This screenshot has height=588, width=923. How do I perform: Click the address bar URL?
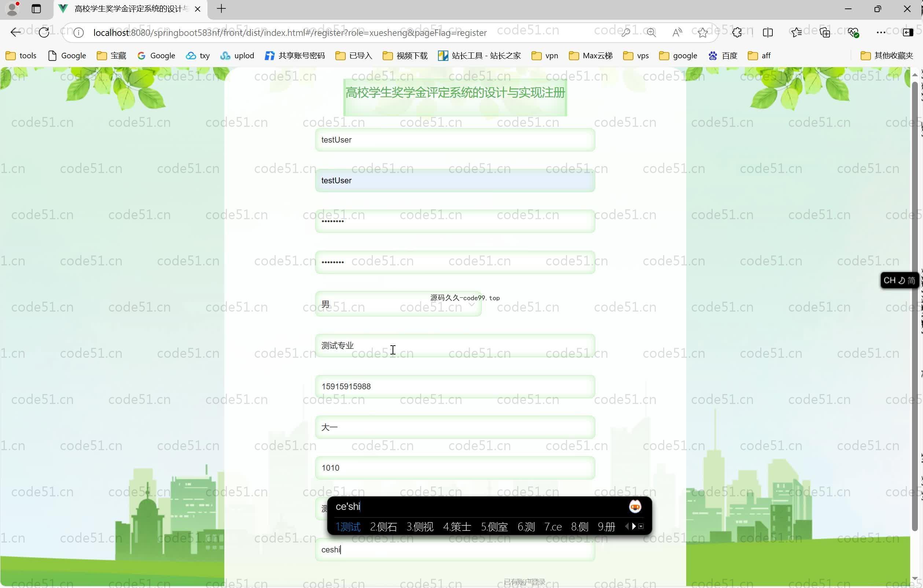pyautogui.click(x=290, y=33)
